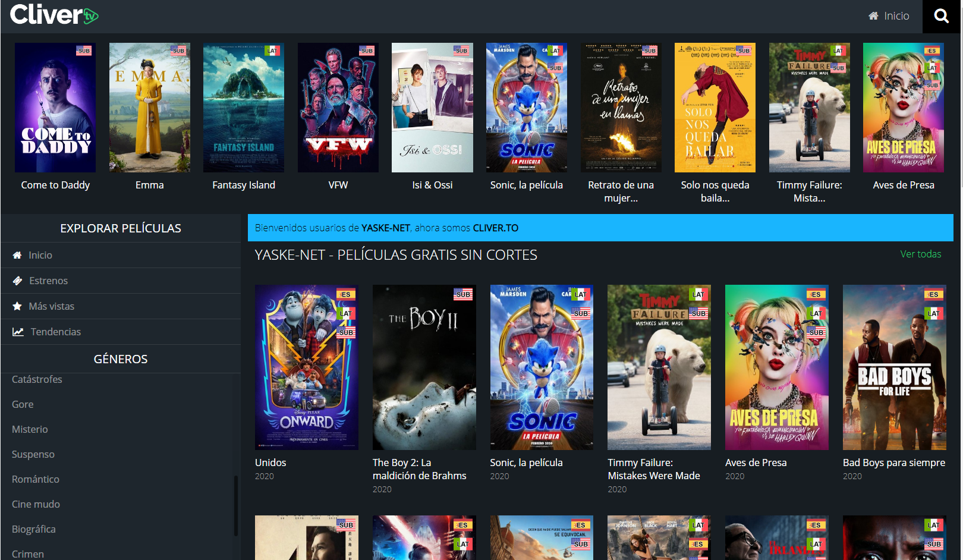Viewport: 963px width, 560px height.
Task: Choose the Misterio genre
Action: coord(30,429)
